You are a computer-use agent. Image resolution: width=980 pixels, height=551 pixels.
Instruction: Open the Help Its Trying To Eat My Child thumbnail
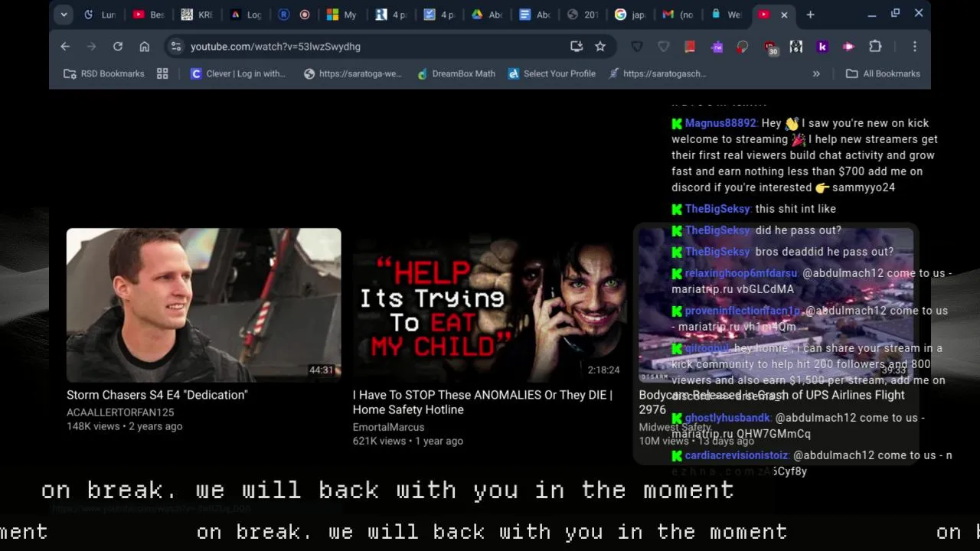point(490,305)
